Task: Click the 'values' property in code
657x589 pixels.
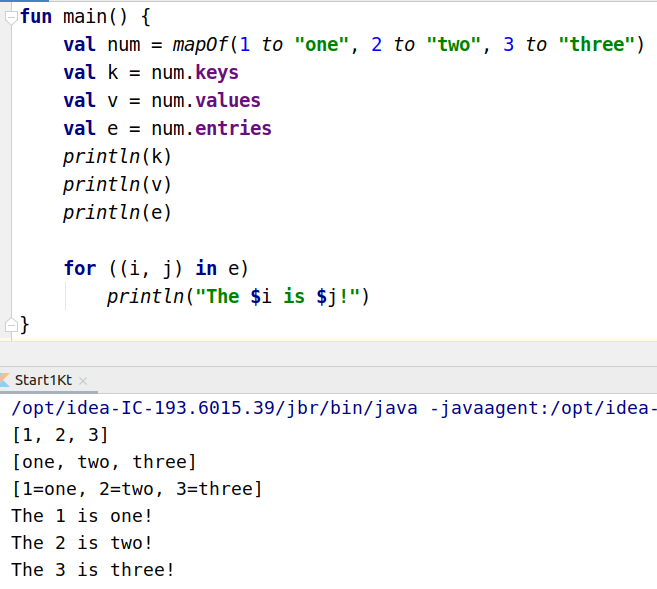Action: tap(228, 101)
